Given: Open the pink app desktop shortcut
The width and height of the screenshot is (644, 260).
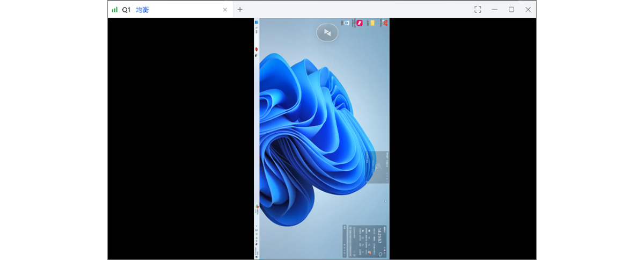Looking at the screenshot, I should 360,23.
